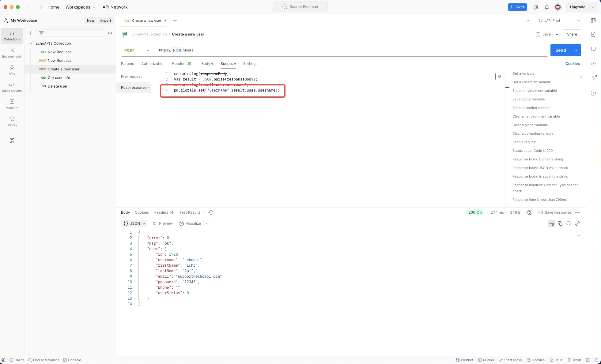Switch to the Params tab
Image resolution: width=601 pixels, height=364 pixels.
(127, 64)
